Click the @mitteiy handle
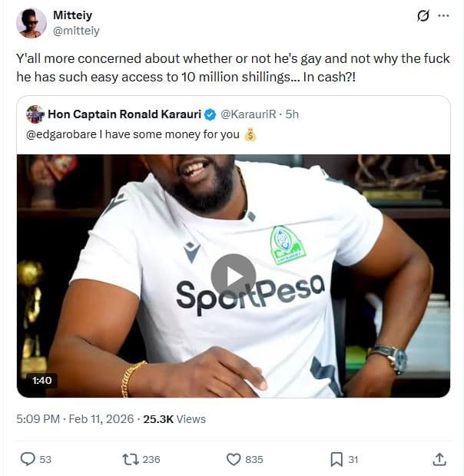464x476 pixels. click(76, 31)
